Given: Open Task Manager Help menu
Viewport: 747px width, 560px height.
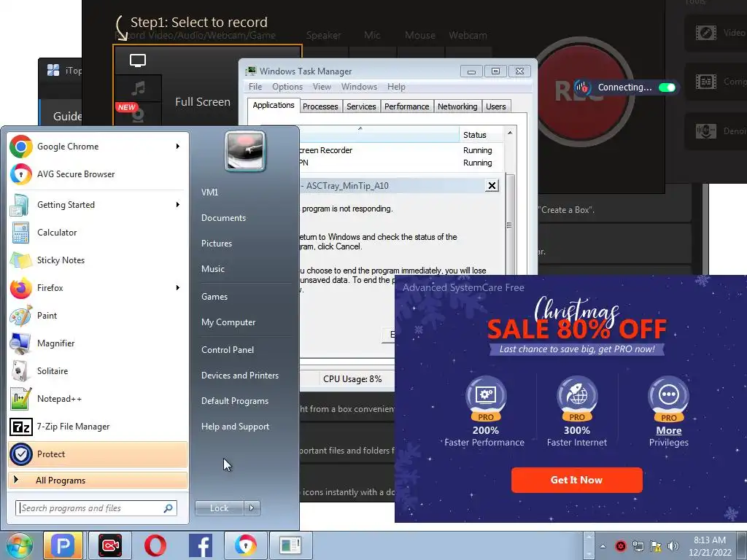Looking at the screenshot, I should (396, 87).
